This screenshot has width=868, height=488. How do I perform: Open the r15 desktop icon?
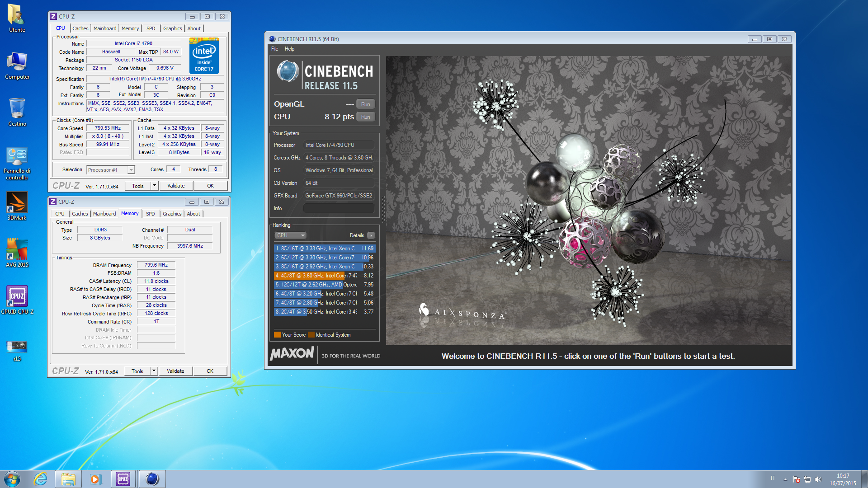click(x=17, y=351)
